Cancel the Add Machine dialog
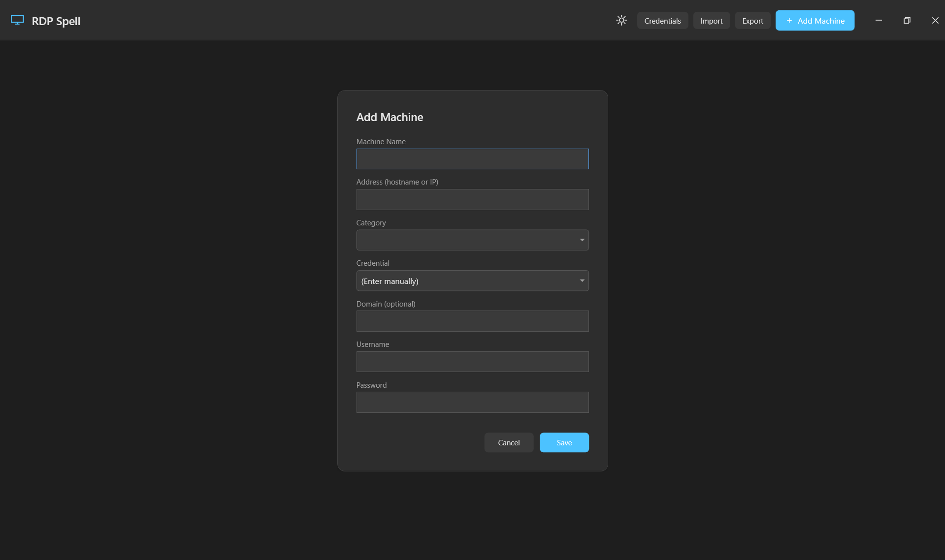Image resolution: width=945 pixels, height=560 pixels. (508, 442)
